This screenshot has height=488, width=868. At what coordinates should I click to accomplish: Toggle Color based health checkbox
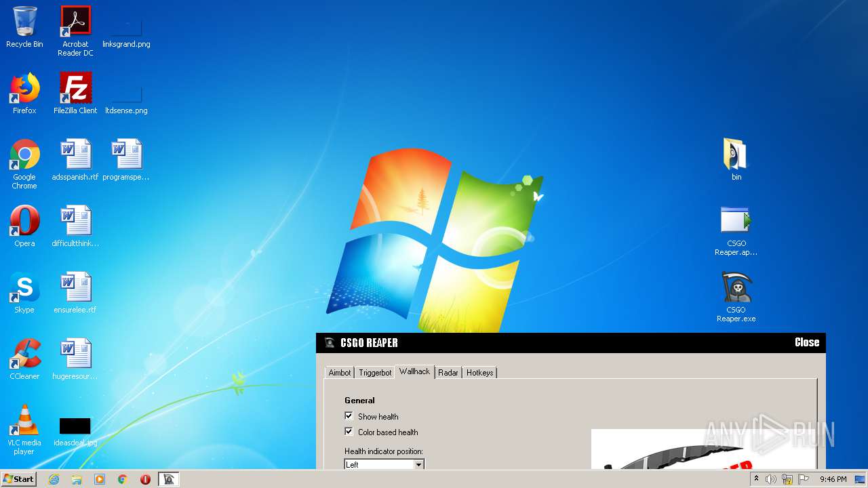click(349, 432)
